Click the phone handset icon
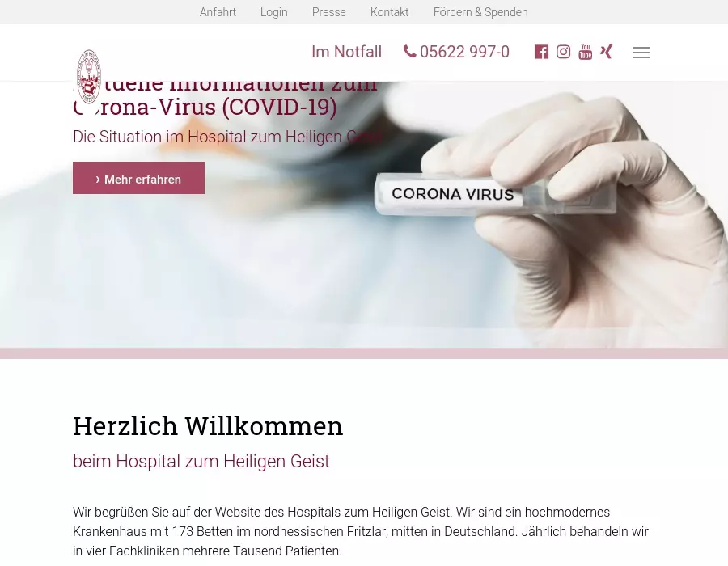 [x=409, y=51]
